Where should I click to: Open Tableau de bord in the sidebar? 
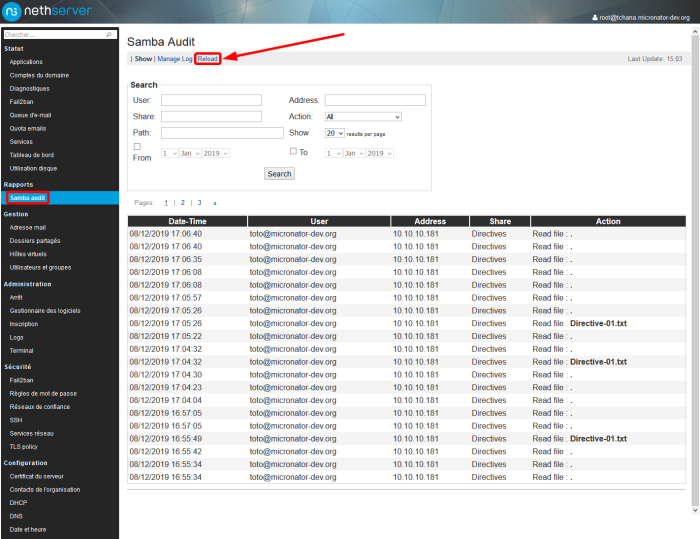[x=32, y=155]
